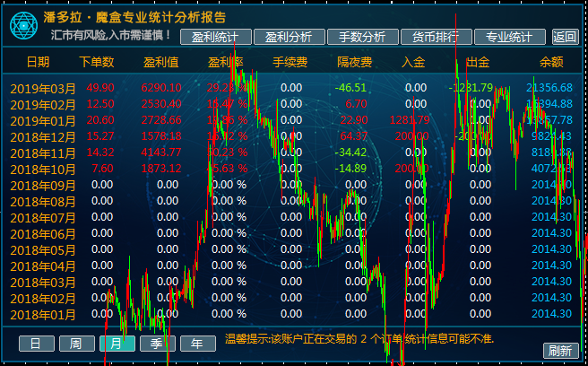Viewport: 588px width, 366px height.
Task: Click order count 14.32
Action: pyautogui.click(x=100, y=152)
